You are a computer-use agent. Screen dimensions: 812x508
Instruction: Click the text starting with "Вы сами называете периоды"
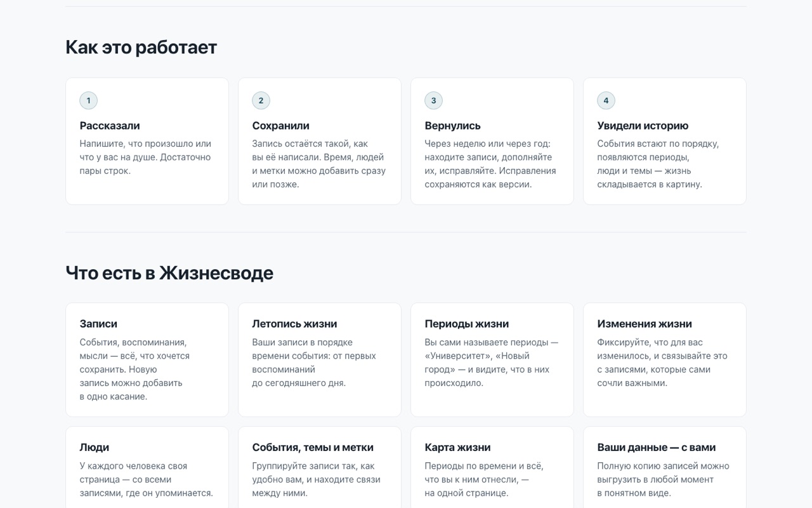[492, 363]
